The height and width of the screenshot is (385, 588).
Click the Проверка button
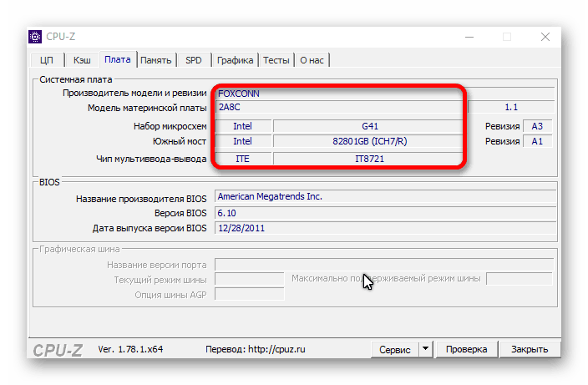467,349
